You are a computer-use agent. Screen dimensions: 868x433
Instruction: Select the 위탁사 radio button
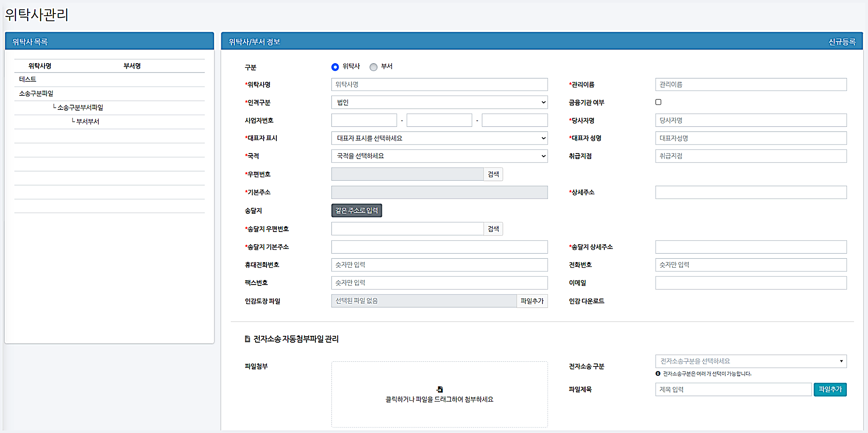coord(334,67)
